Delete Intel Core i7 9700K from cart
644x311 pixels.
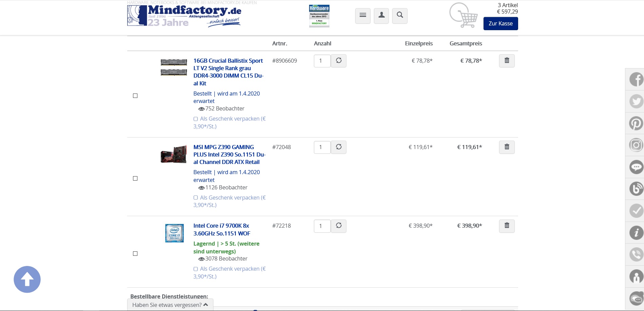click(507, 226)
